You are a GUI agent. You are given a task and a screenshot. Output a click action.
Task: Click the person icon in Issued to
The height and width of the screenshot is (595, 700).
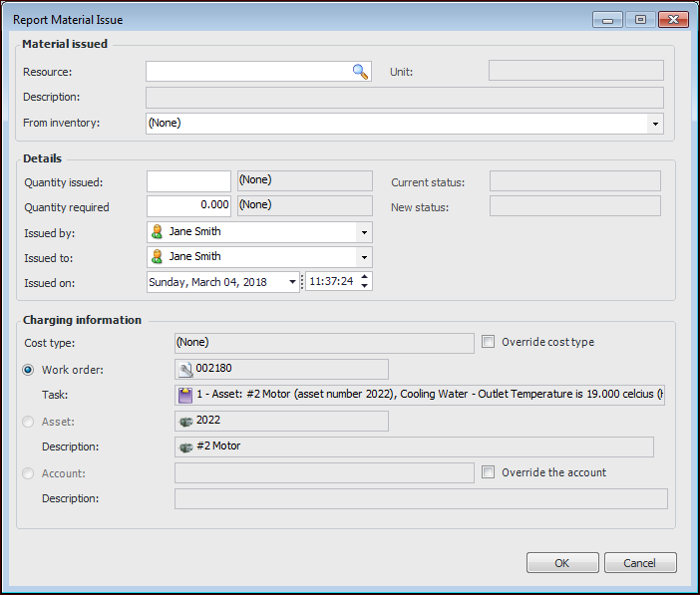click(x=157, y=257)
